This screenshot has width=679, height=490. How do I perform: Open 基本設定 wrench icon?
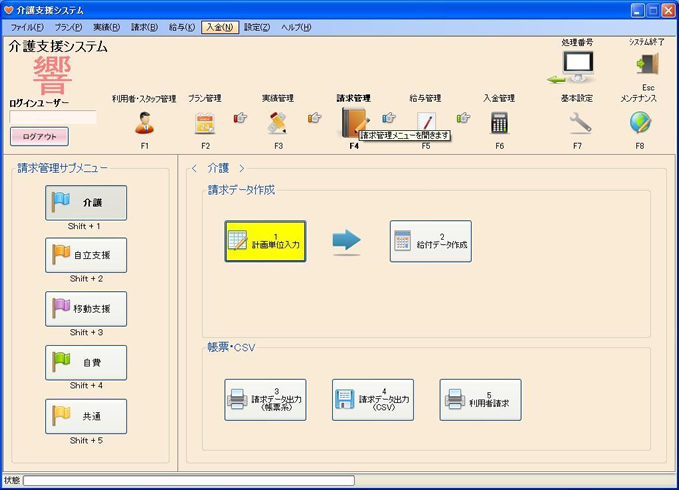(x=580, y=123)
